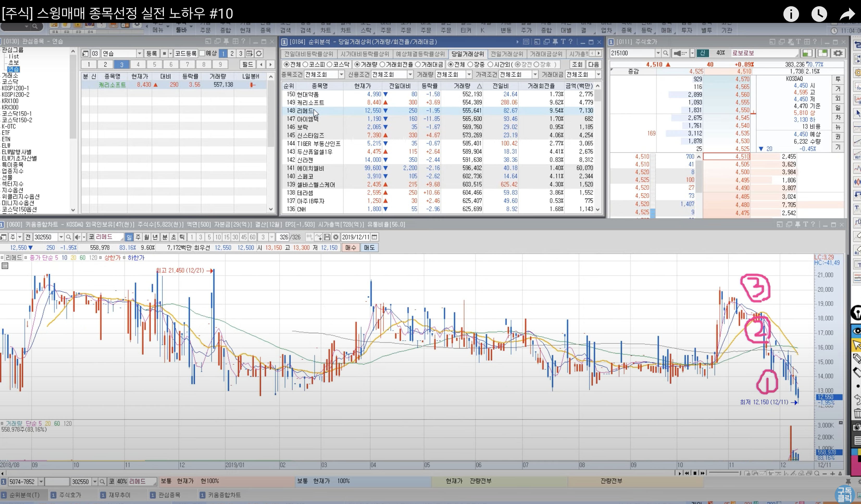The width and height of the screenshot is (861, 504).
Task: Click the chart save floppy-disk icon
Action: pos(327,237)
